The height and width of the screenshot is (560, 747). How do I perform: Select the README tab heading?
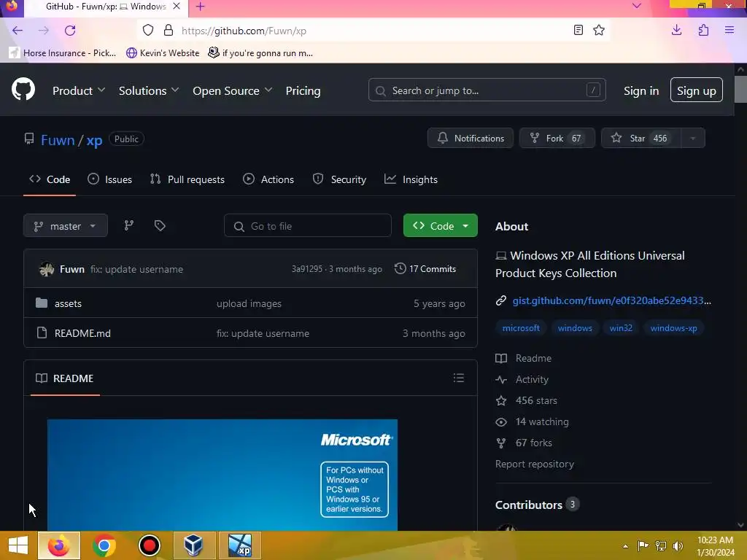[x=65, y=378]
